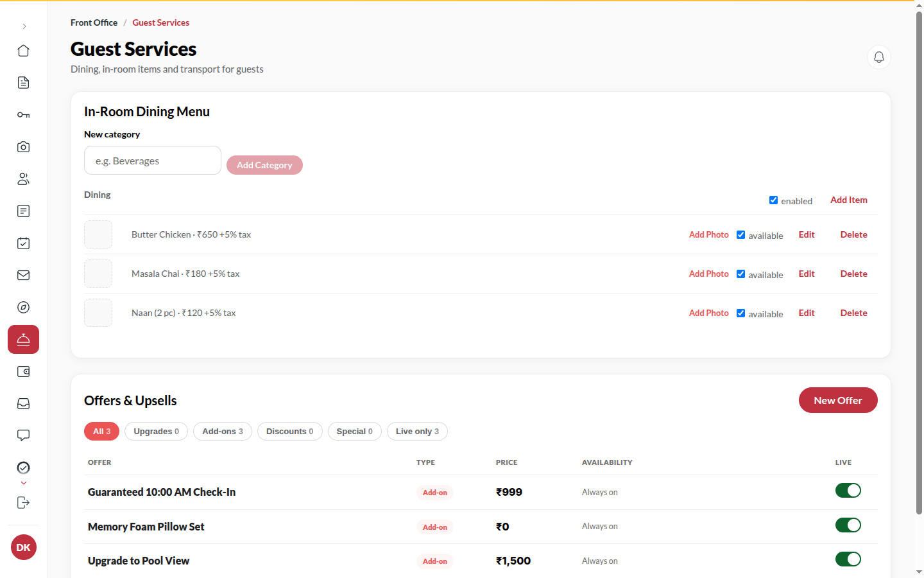The width and height of the screenshot is (924, 578).
Task: Expand more sidebar items with the red chevron
Action: click(24, 483)
